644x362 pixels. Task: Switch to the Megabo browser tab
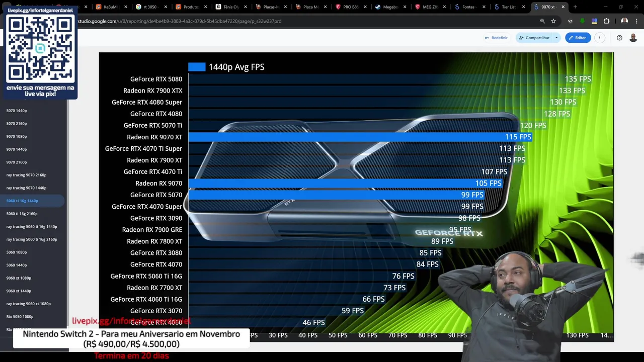point(390,7)
